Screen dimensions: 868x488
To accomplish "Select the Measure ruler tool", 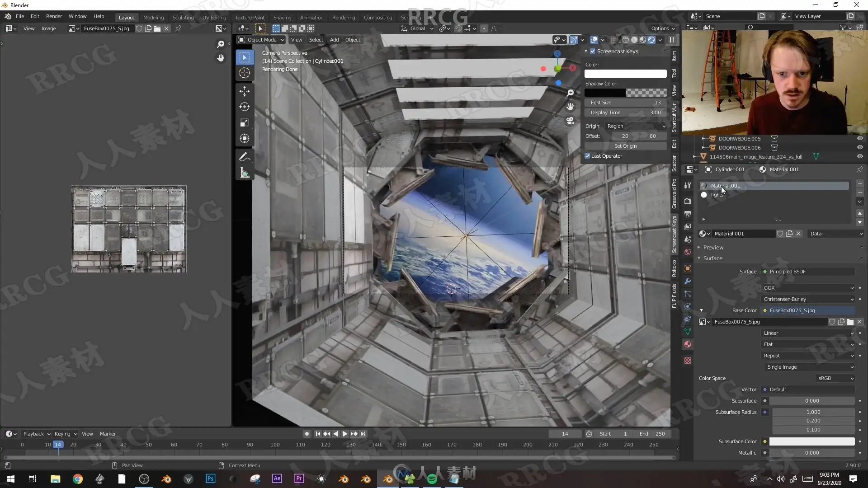I will point(245,173).
